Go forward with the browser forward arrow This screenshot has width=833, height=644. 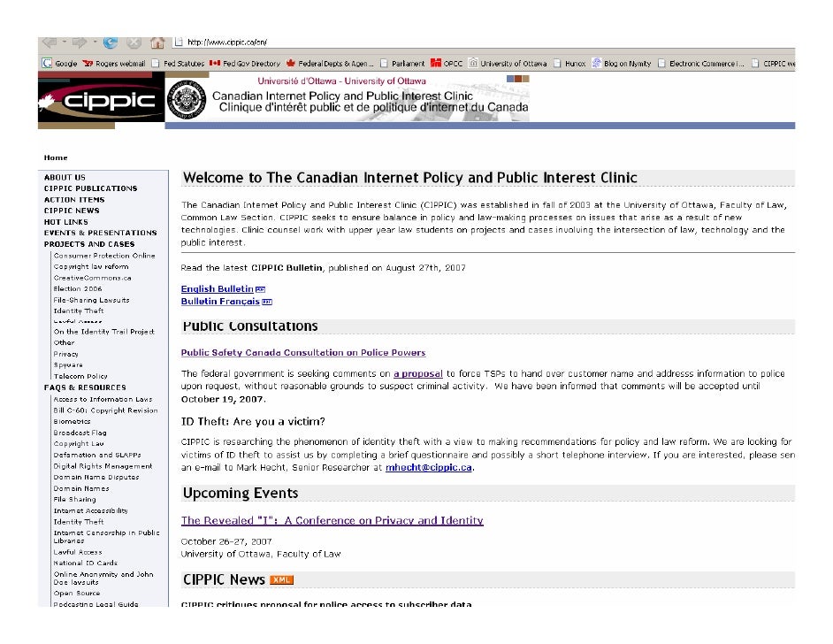click(80, 42)
